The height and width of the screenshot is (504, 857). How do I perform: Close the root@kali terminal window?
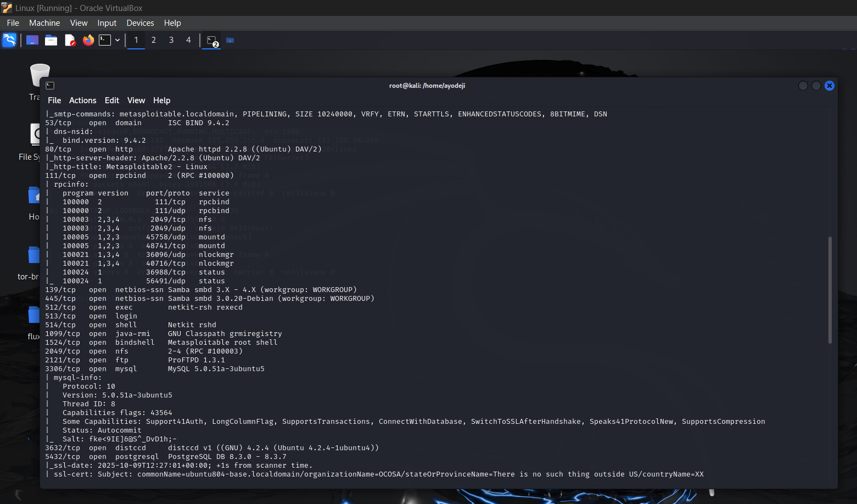(830, 86)
